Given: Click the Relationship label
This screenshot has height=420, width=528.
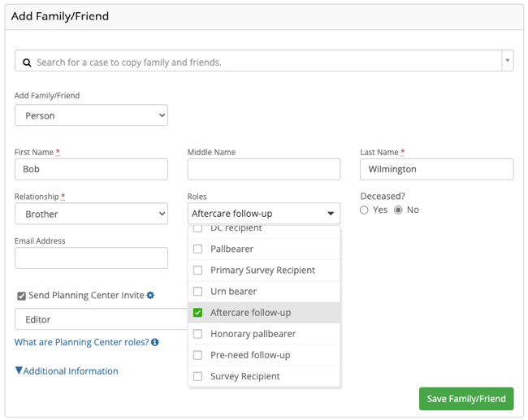Looking at the screenshot, I should 37,197.
